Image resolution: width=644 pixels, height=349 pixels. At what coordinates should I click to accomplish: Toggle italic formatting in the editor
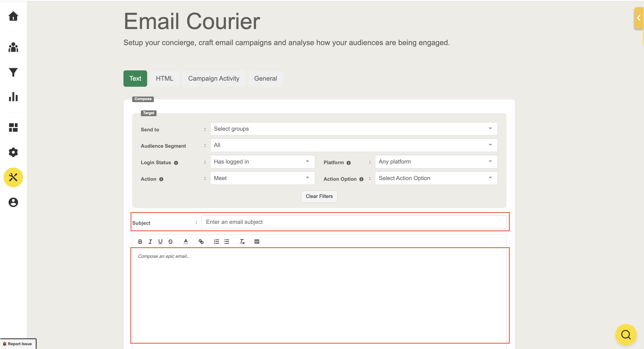[x=150, y=242]
